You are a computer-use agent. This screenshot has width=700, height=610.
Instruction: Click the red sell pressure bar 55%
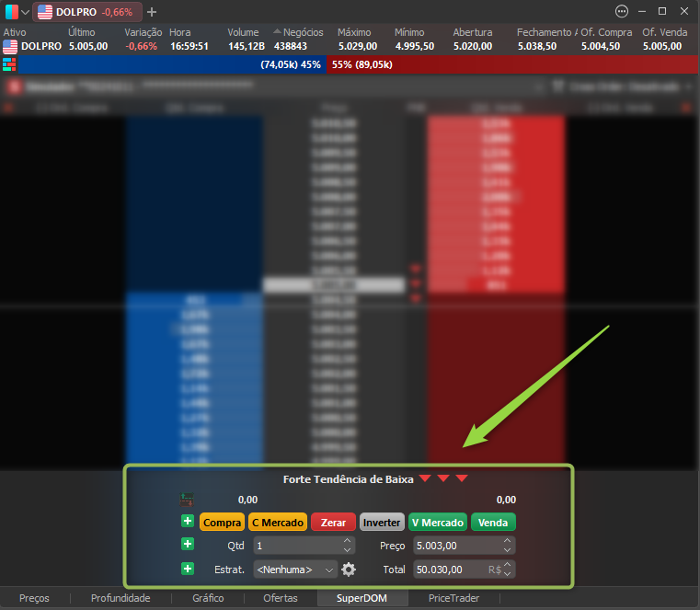pos(512,64)
